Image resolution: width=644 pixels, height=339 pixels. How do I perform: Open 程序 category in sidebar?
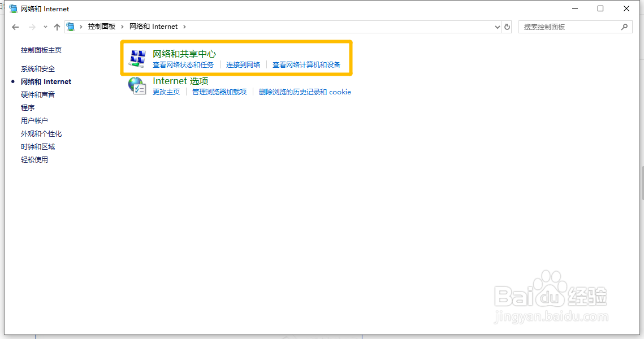tap(28, 107)
